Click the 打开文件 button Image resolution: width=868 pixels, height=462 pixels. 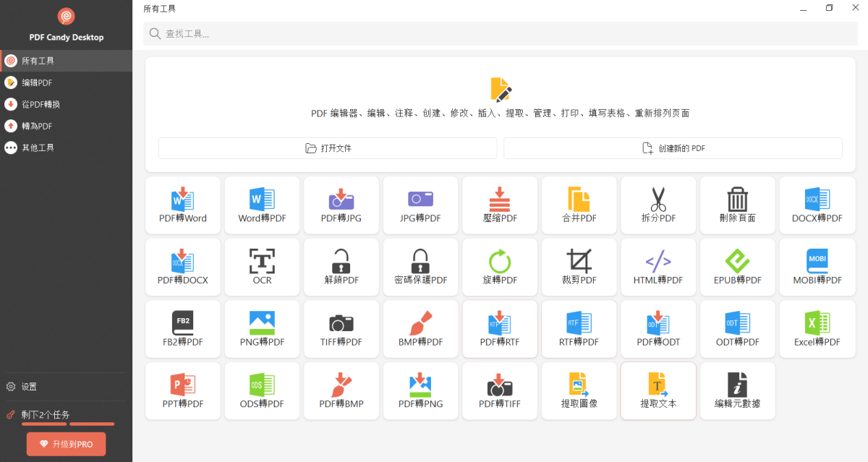click(x=327, y=147)
